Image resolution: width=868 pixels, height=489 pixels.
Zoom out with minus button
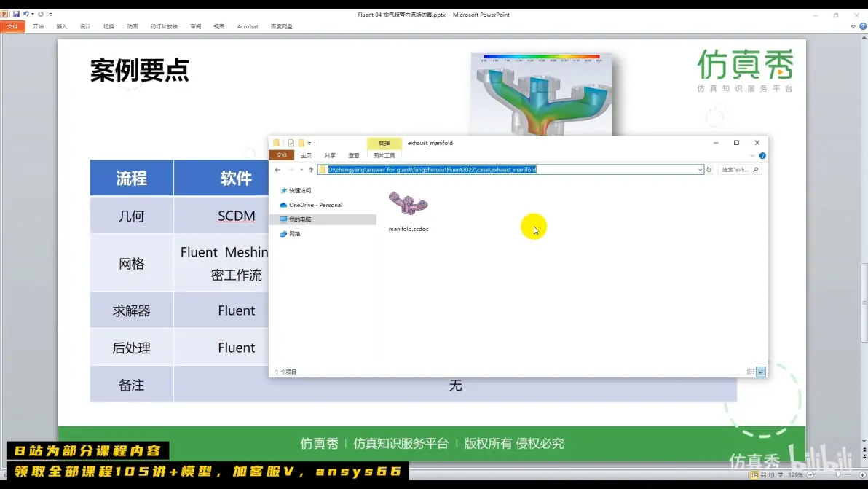click(810, 474)
